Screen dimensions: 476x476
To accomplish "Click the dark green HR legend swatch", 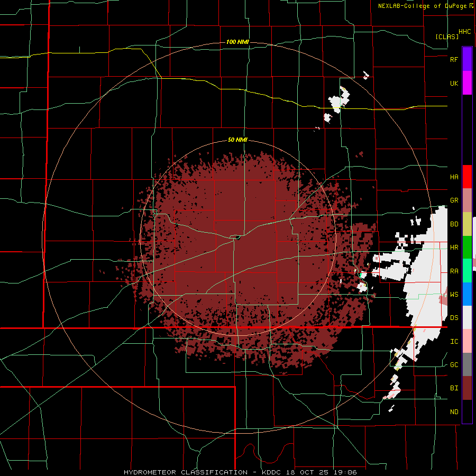I will tap(467, 248).
